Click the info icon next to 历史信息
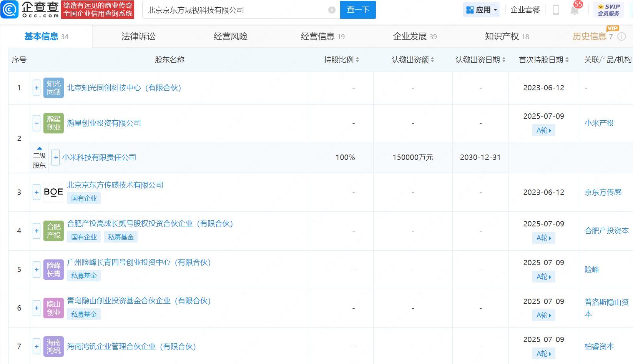The height and width of the screenshot is (364, 633). click(621, 37)
